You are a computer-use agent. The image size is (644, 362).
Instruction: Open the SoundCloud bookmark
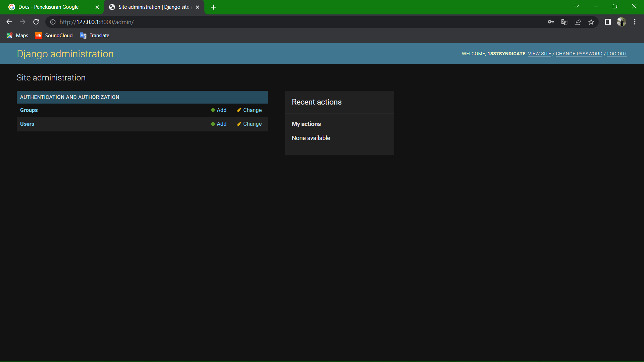click(54, 35)
